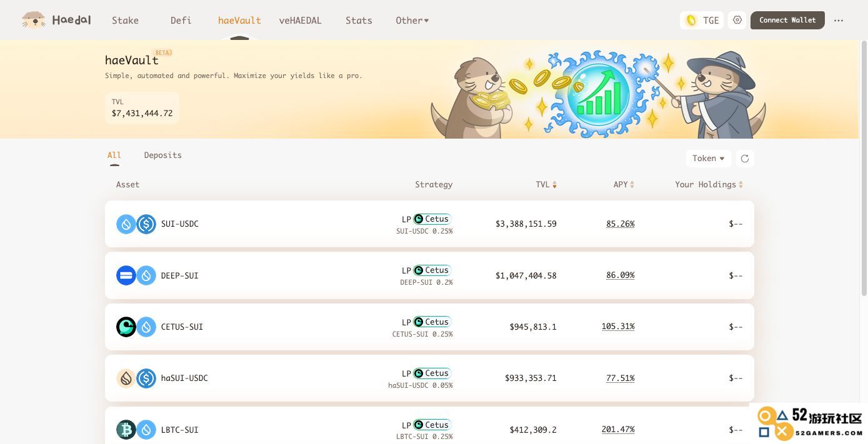Click the DEEP-SUI 0.2% strategy text
Viewport: 868px width, 444px height.
coord(426,282)
